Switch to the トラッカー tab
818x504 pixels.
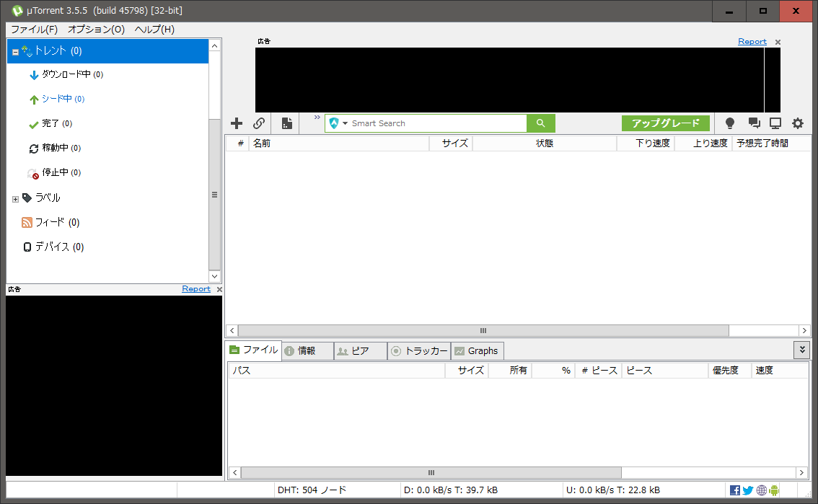pyautogui.click(x=419, y=351)
